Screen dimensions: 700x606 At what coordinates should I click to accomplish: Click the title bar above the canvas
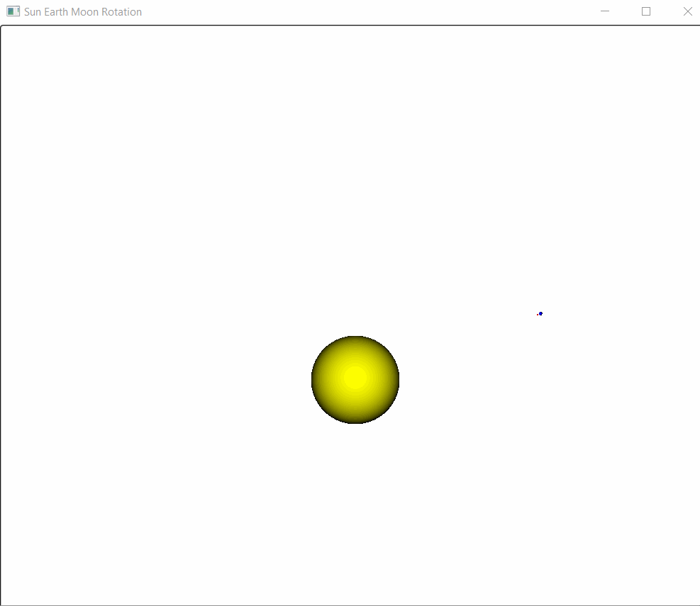coord(355,11)
